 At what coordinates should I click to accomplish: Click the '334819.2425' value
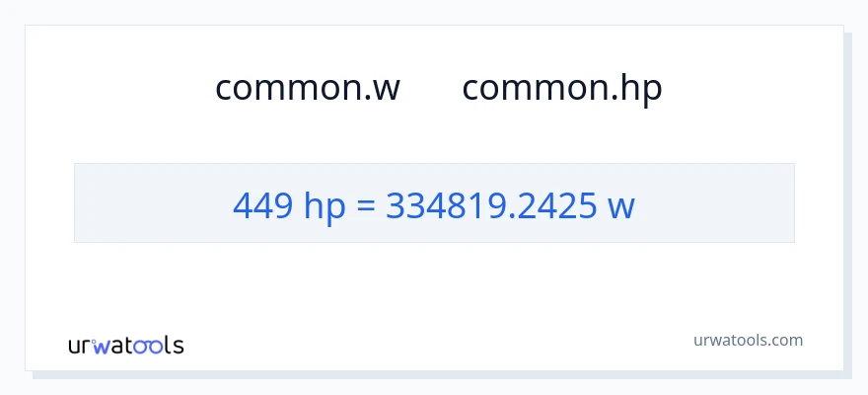coord(491,204)
